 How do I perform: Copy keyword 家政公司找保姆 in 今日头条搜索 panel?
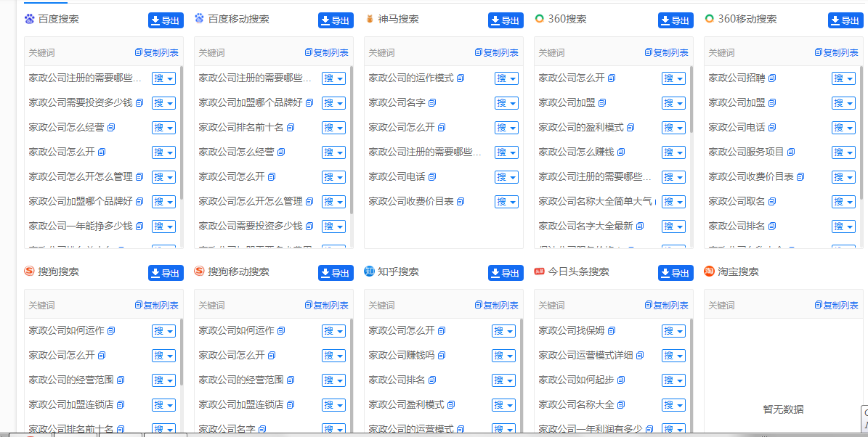click(612, 331)
